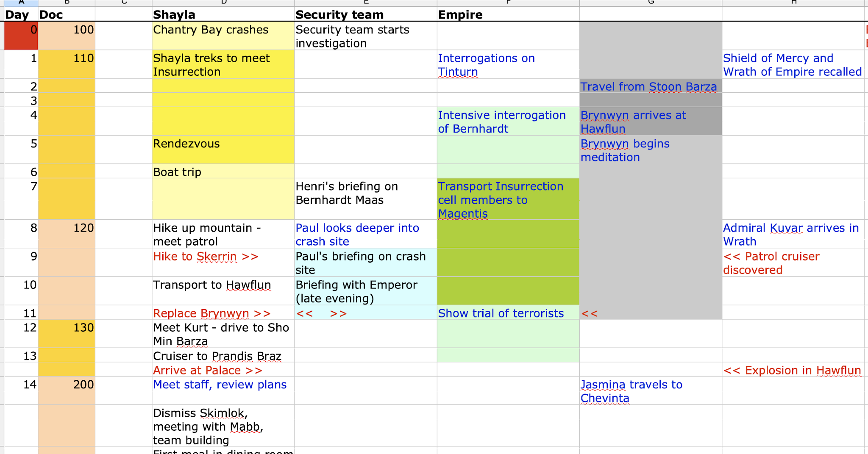Select 'Meet staff, review plans' cell
Viewport: 868px width, 454px height.
pos(223,390)
